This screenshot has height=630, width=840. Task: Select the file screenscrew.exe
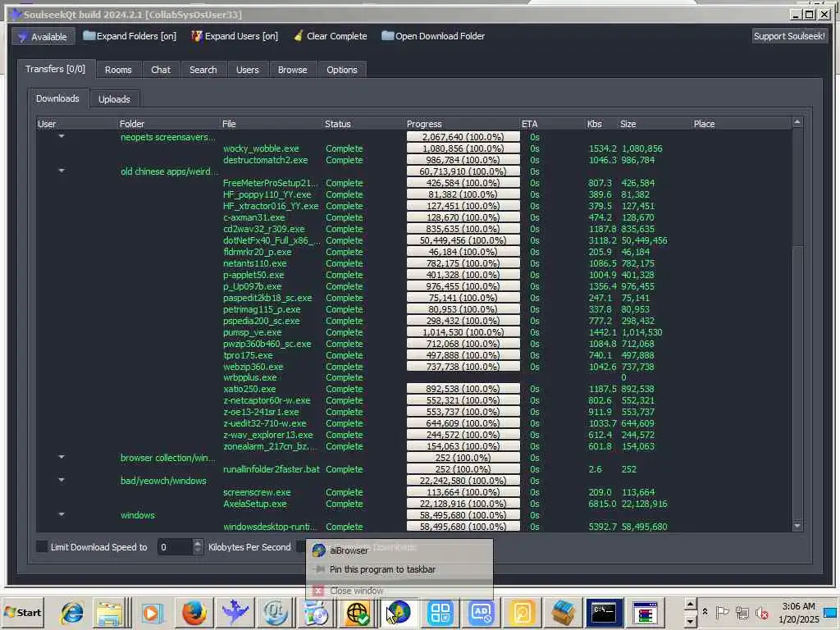point(257,492)
